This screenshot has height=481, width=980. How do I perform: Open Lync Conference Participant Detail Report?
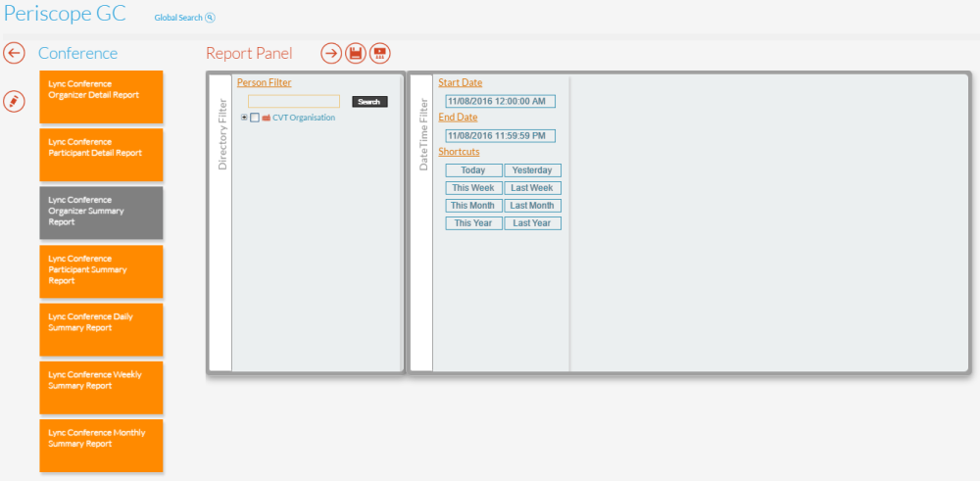point(101,155)
